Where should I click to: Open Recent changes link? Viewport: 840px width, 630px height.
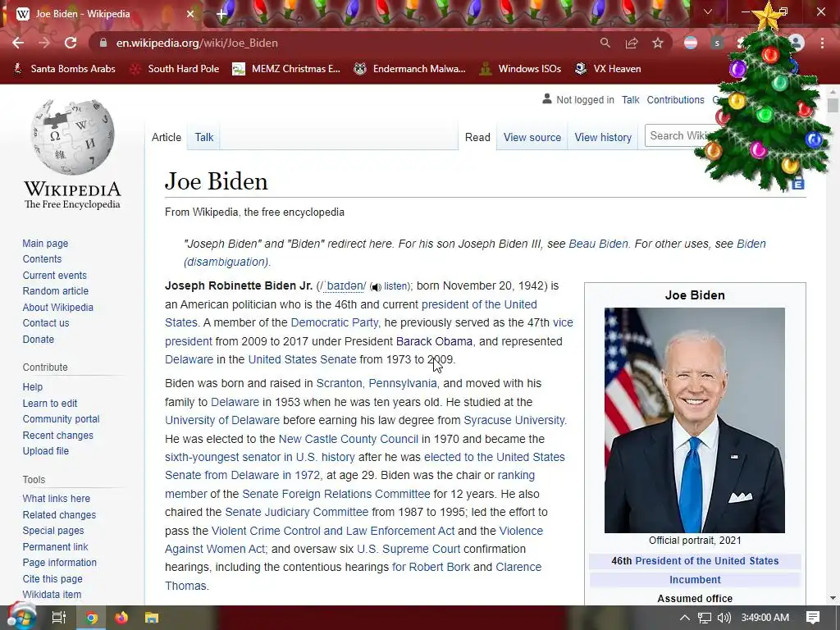[58, 435]
